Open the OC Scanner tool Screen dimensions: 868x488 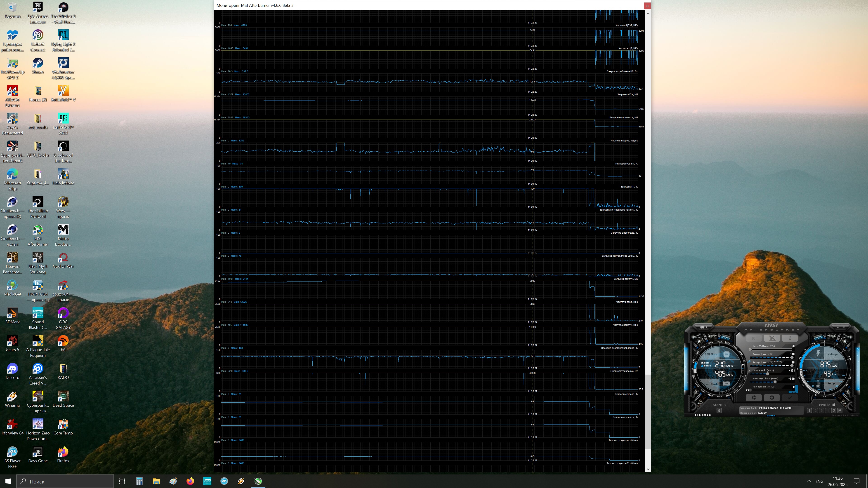point(704,327)
